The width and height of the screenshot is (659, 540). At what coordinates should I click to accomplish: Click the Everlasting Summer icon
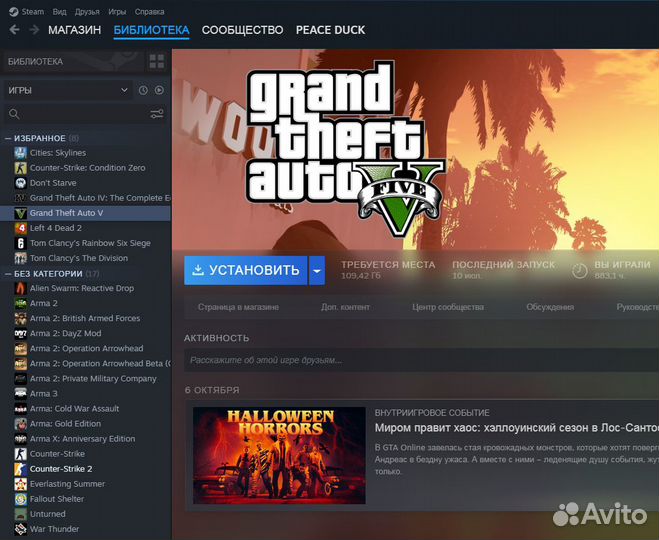coord(20,484)
